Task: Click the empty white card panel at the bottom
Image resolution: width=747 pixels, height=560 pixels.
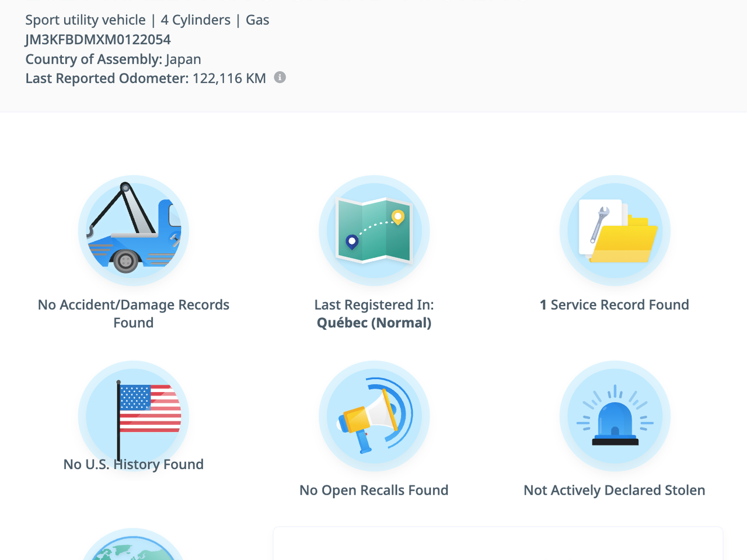Action: pyautogui.click(x=498, y=544)
